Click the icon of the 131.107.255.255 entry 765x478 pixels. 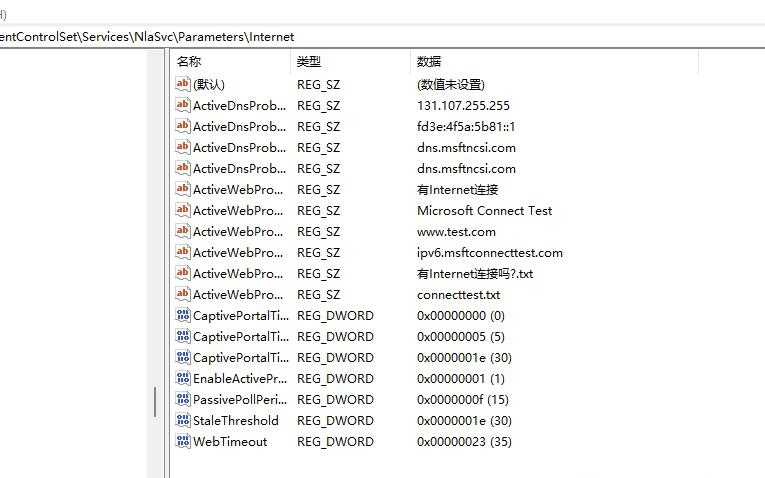click(x=182, y=106)
